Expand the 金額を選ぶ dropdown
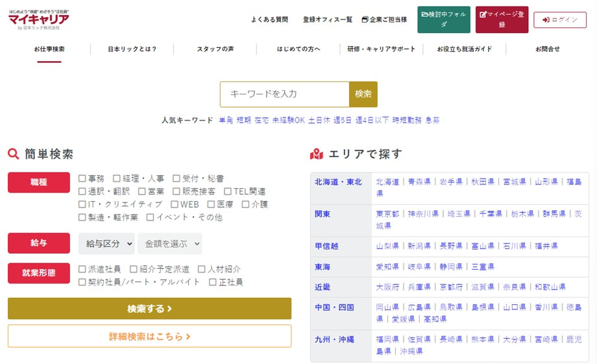Screen dimensions: 597x364 pos(169,244)
